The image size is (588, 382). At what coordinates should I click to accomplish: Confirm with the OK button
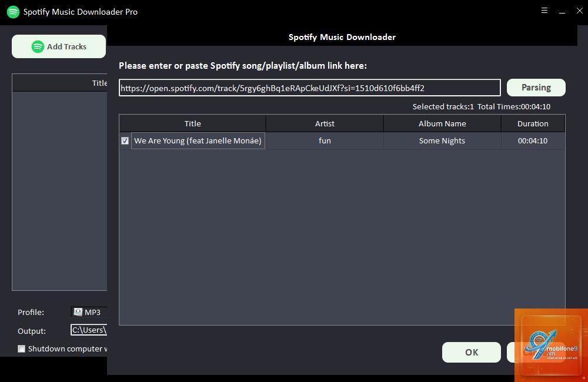pyautogui.click(x=472, y=353)
